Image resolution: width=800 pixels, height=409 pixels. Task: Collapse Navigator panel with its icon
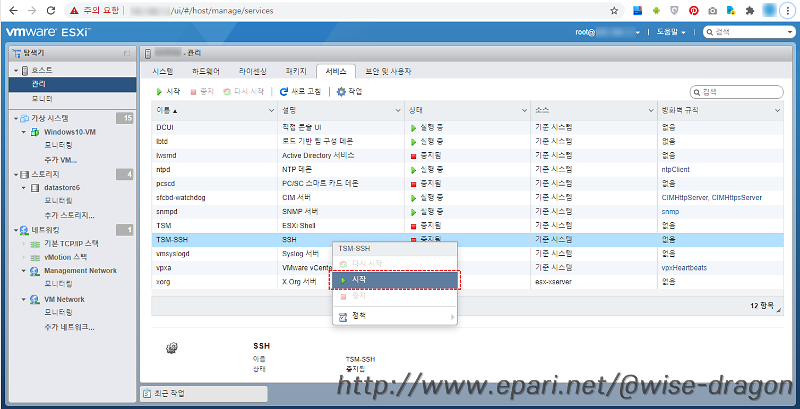[127, 53]
